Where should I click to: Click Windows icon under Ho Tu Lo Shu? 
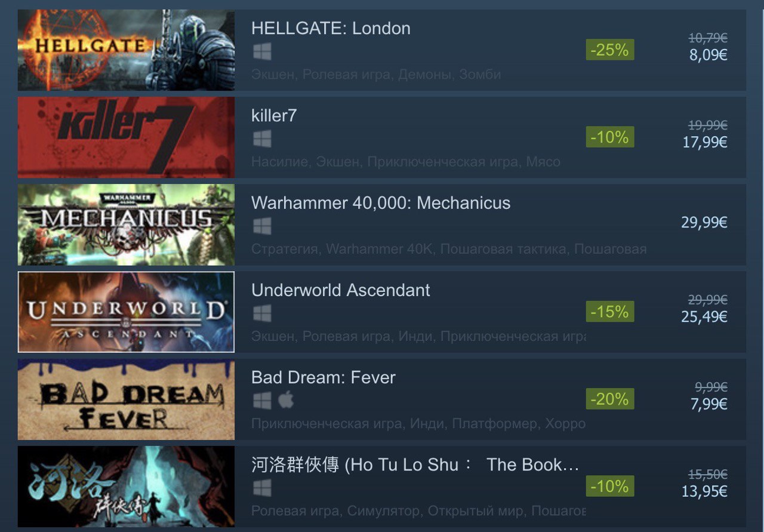262,488
